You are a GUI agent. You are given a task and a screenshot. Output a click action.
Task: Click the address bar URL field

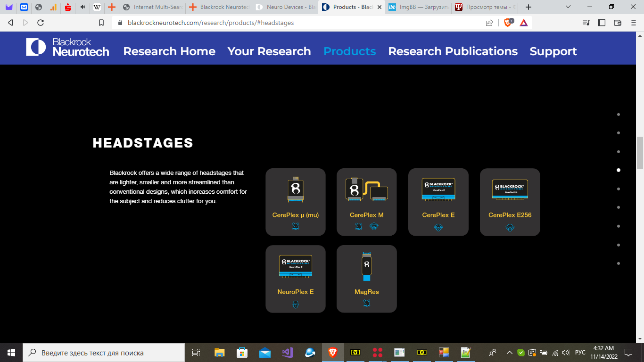click(302, 23)
